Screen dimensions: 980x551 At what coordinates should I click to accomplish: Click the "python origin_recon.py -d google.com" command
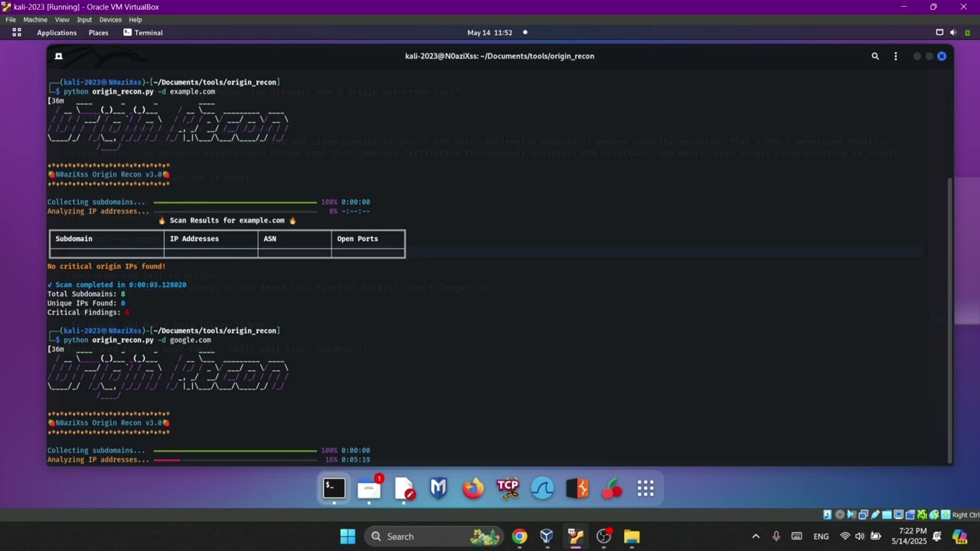pyautogui.click(x=137, y=340)
